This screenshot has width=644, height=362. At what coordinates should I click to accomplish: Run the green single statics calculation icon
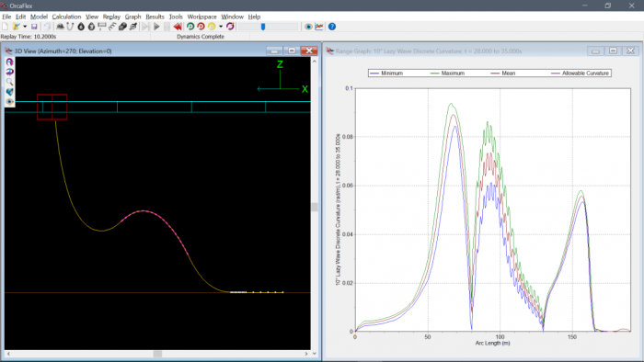[190, 27]
